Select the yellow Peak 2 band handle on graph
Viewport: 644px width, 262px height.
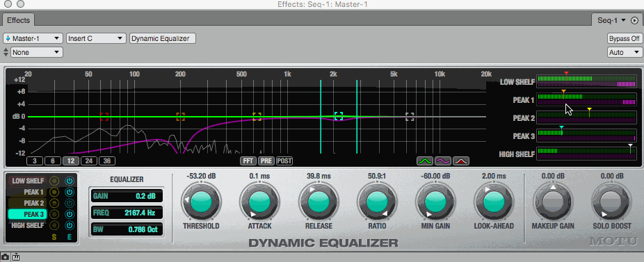[x=257, y=117]
